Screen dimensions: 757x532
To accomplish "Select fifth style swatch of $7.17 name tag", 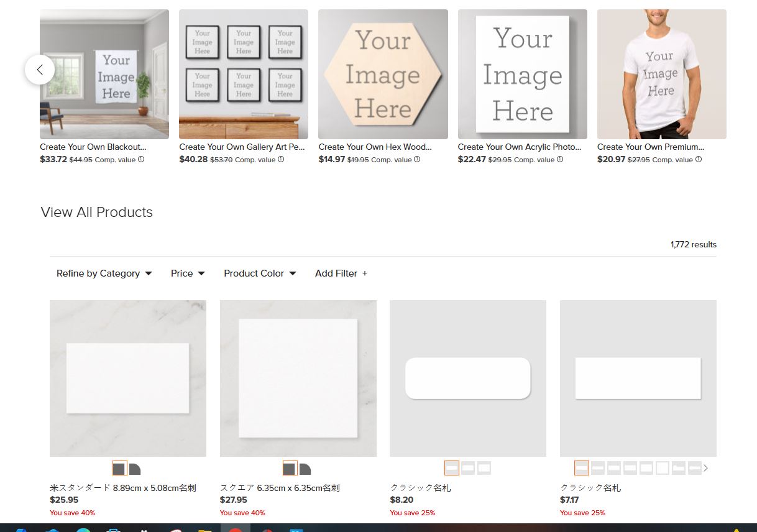I will pyautogui.click(x=646, y=468).
